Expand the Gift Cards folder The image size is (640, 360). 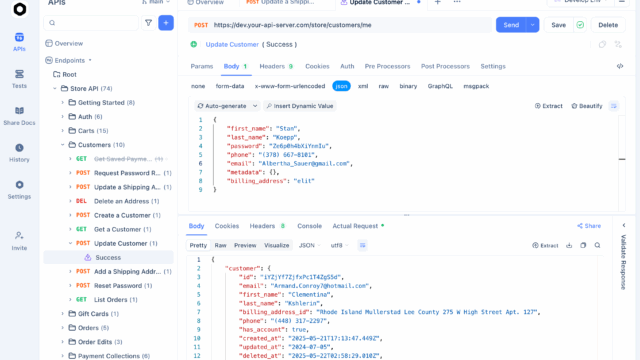tap(62, 314)
